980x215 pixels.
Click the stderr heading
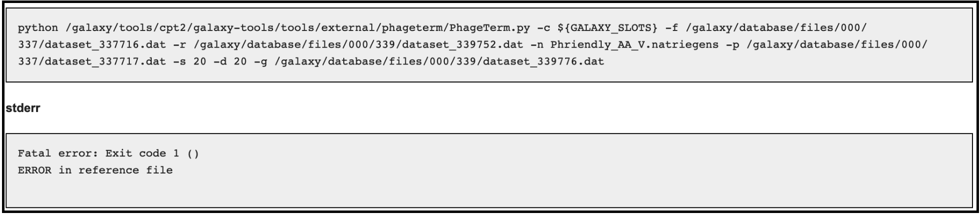tap(23, 108)
